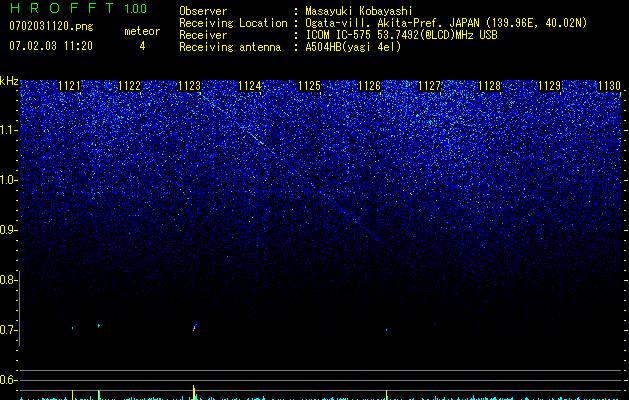Click the 1130 time marker
629x400 pixels.
[x=609, y=86]
